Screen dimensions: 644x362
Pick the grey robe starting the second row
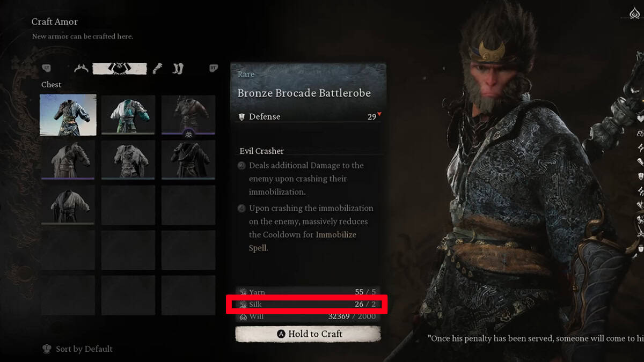coord(68,160)
